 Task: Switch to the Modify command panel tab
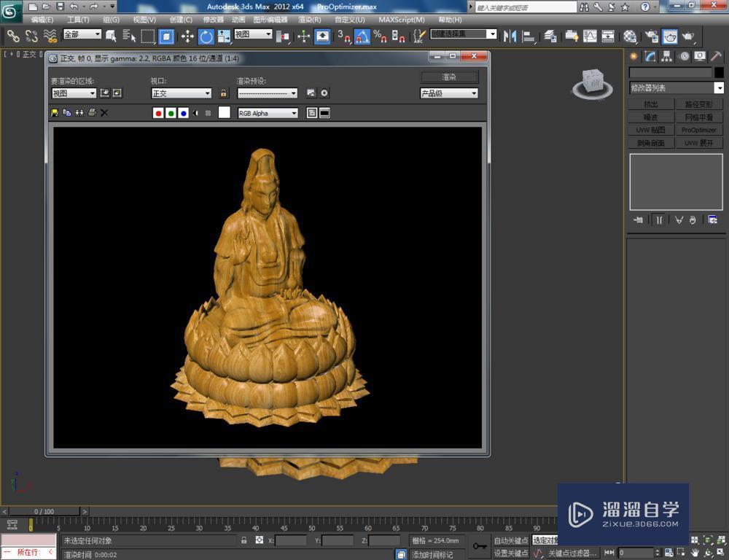[650, 56]
